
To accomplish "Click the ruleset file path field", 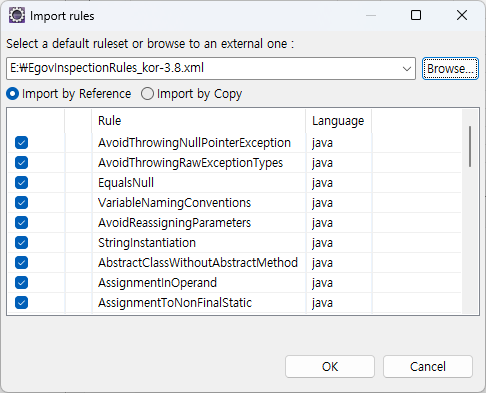I will [203, 68].
